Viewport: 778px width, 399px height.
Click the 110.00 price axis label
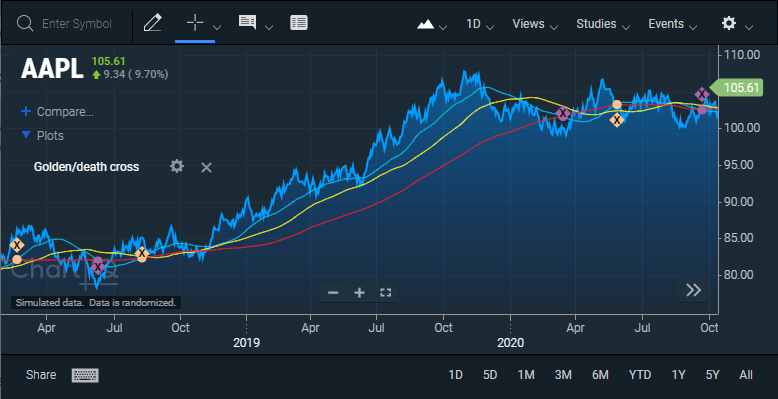point(742,55)
